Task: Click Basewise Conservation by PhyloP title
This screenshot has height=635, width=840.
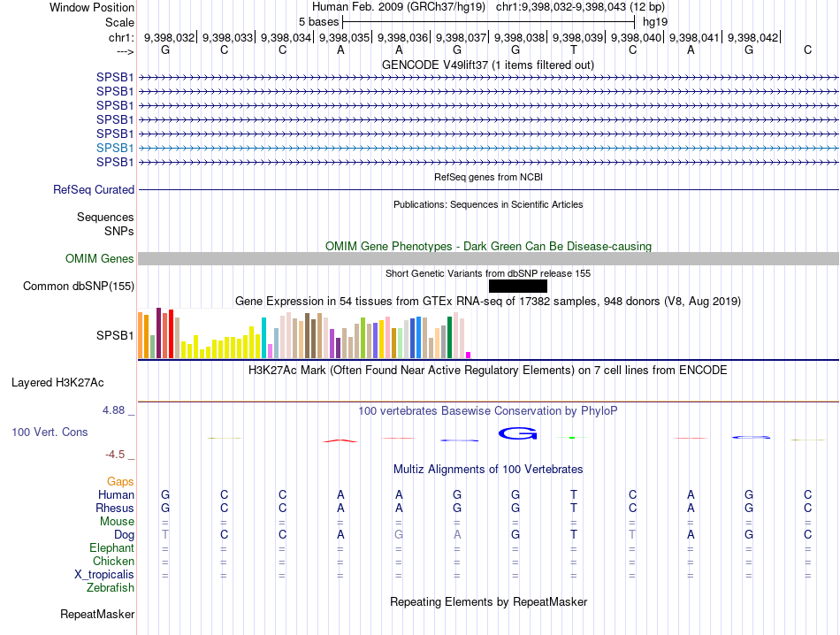Action: (488, 411)
